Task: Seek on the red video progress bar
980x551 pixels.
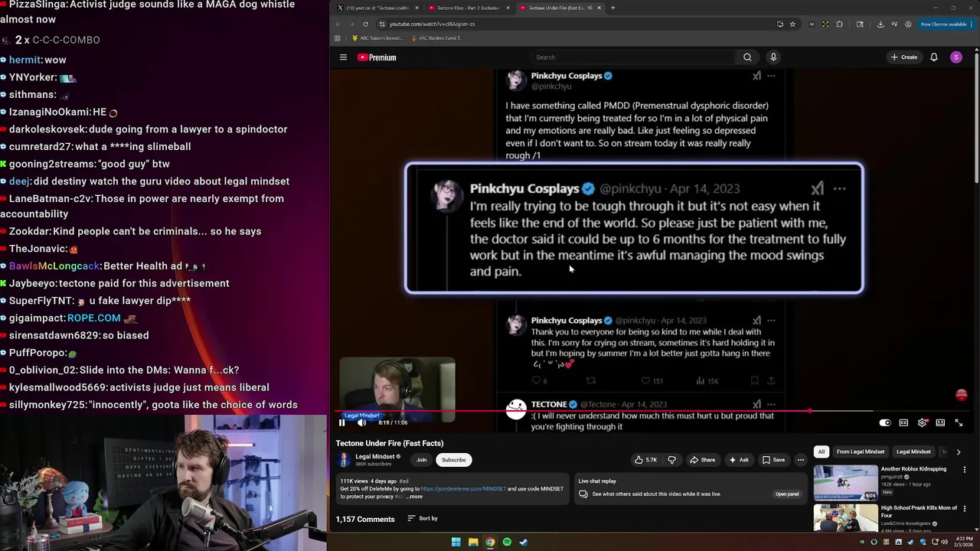Action: [x=651, y=411]
